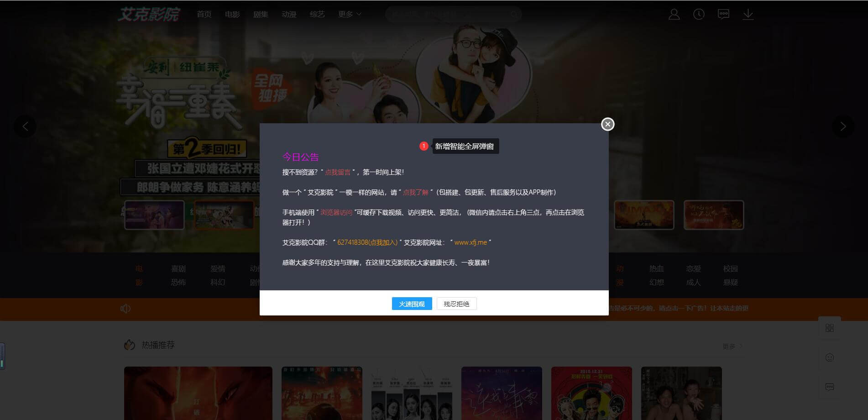Open the 综艺 nav item

pos(317,14)
